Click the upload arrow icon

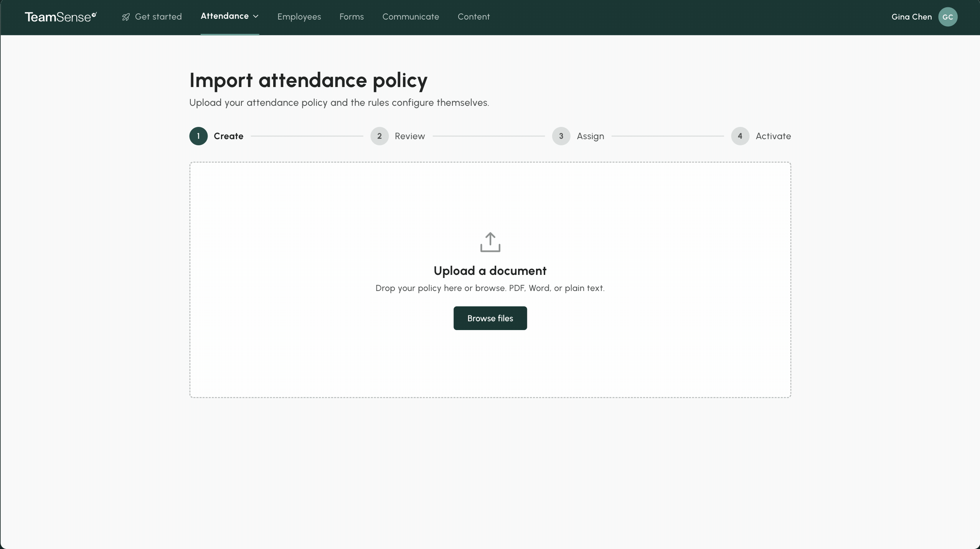pos(490,242)
